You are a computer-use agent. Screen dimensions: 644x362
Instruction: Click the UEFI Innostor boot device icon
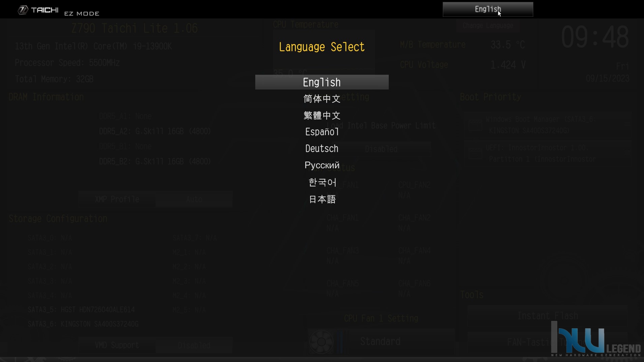coord(475,153)
